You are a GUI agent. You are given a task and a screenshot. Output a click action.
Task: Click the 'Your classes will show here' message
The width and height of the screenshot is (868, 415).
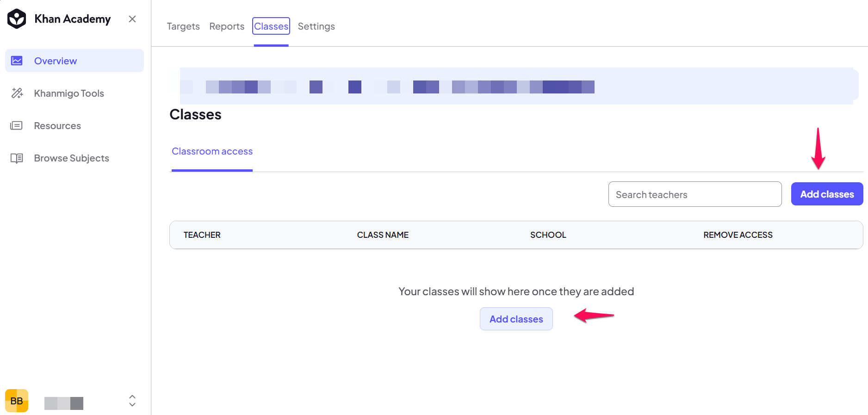516,291
